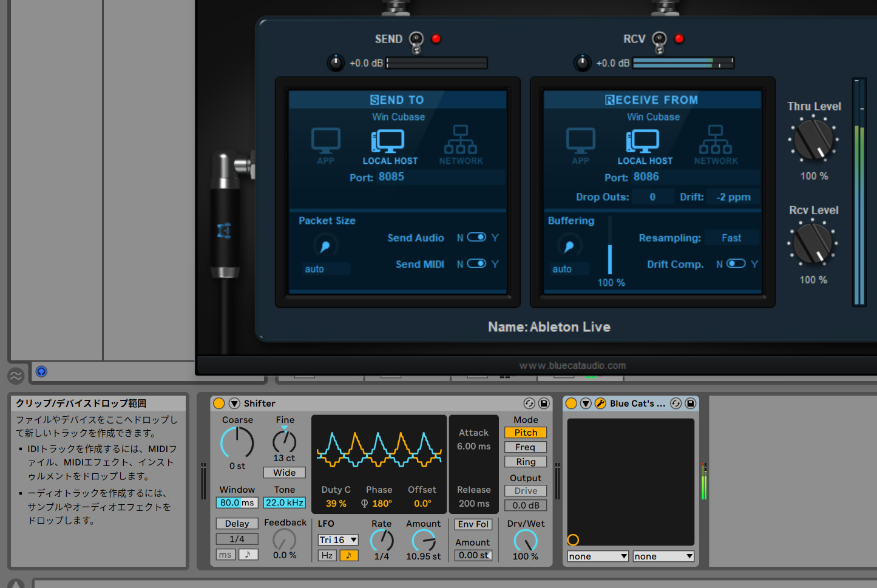Image resolution: width=877 pixels, height=588 pixels.
Task: Toggle Drift Comp. N/Y switch
Action: (736, 263)
